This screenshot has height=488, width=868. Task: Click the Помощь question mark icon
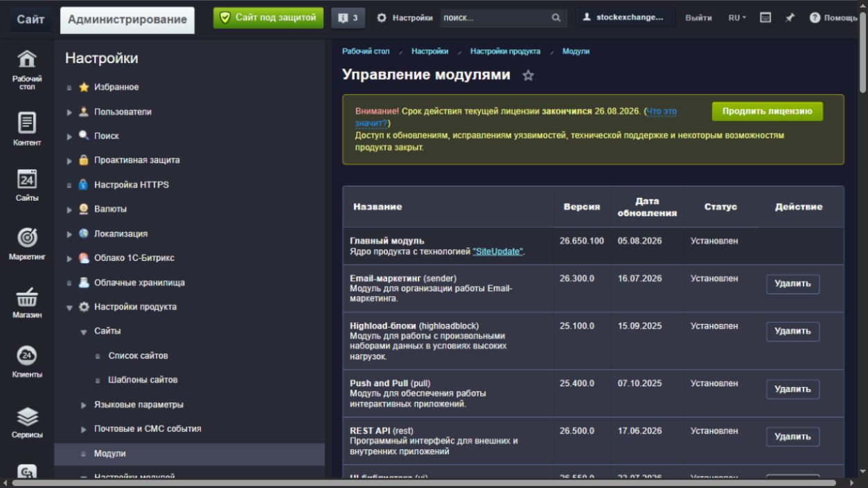815,18
